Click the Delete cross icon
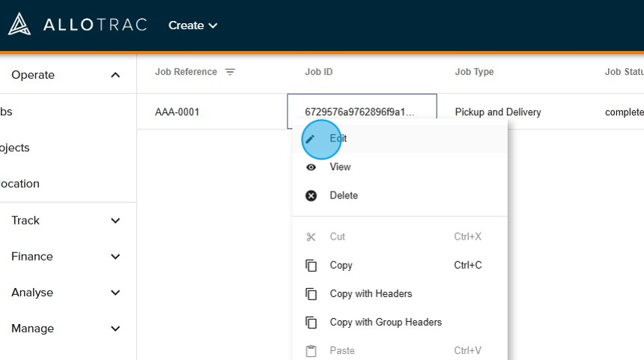Image resolution: width=644 pixels, height=360 pixels. pyautogui.click(x=311, y=195)
